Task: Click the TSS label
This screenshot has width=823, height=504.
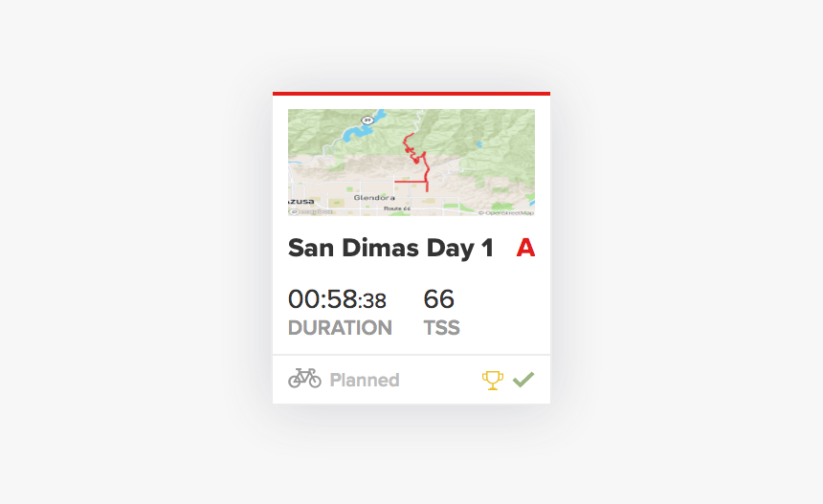Action: click(442, 328)
